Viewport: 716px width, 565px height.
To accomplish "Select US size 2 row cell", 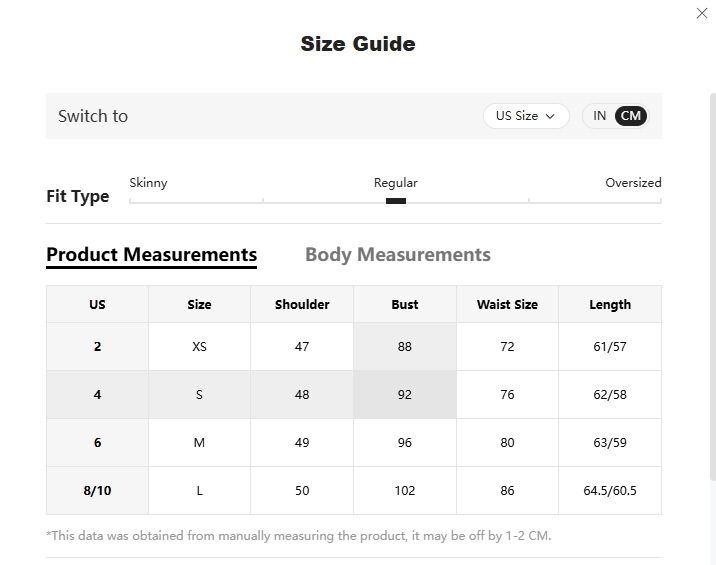I will (x=97, y=347).
